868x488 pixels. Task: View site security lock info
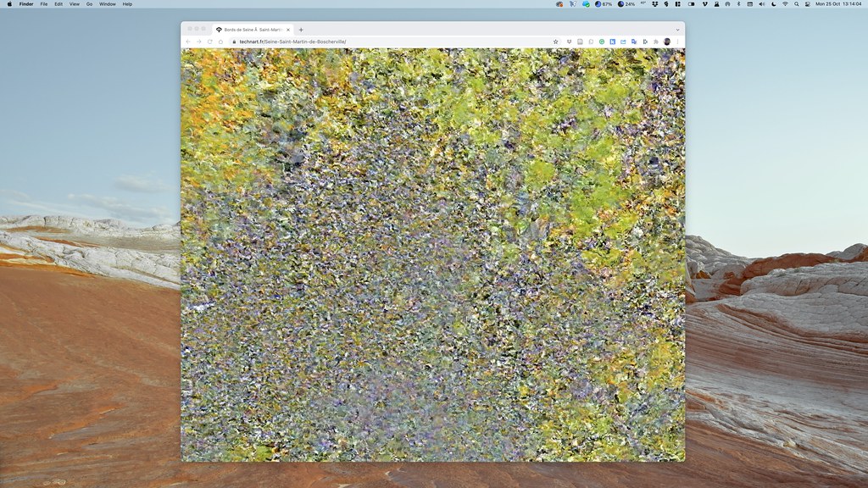point(234,42)
